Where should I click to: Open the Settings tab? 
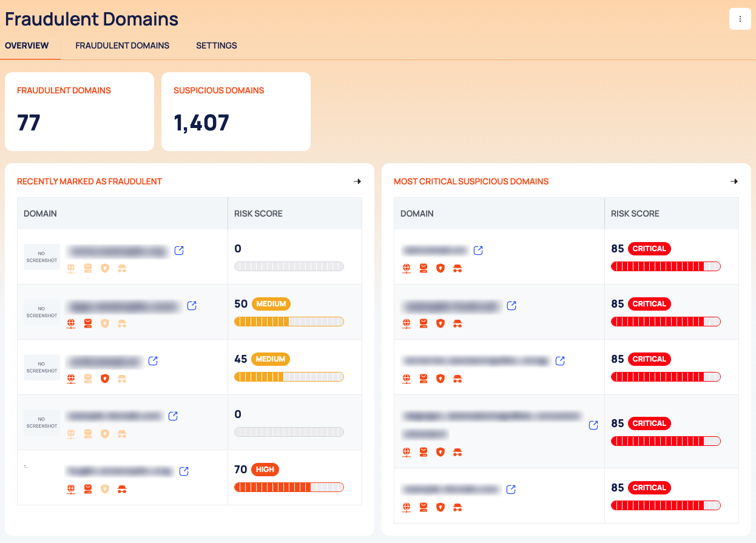click(x=217, y=46)
